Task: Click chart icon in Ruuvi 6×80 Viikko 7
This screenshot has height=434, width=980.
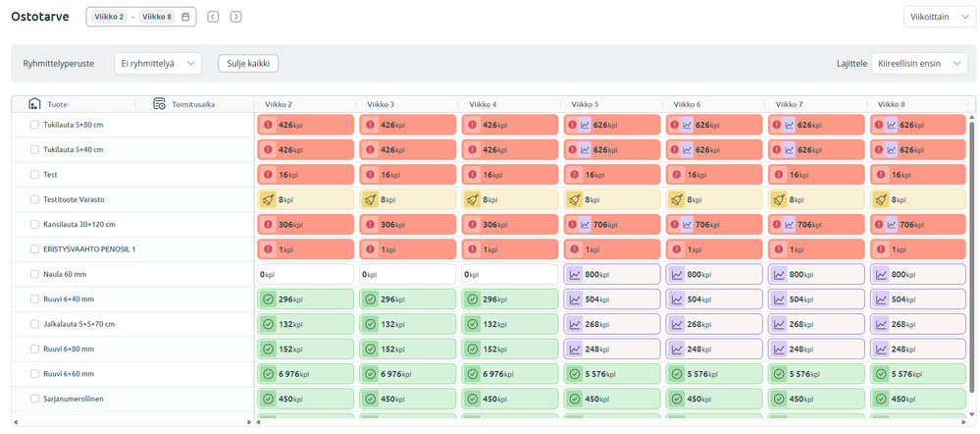Action: click(779, 349)
